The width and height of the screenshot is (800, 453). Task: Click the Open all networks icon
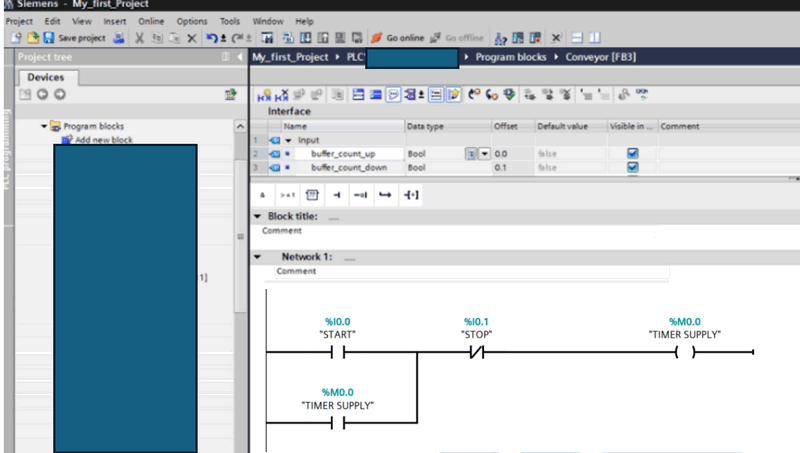click(x=358, y=94)
